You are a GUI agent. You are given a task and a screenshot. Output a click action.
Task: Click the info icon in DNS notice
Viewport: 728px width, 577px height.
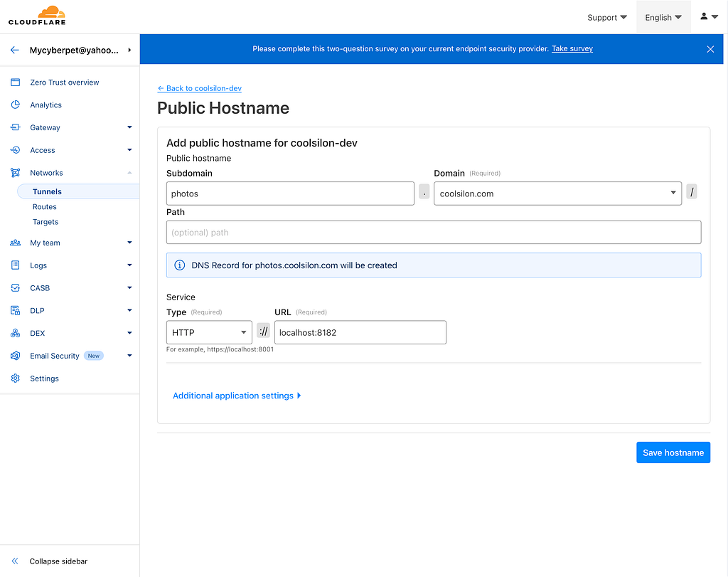point(179,265)
